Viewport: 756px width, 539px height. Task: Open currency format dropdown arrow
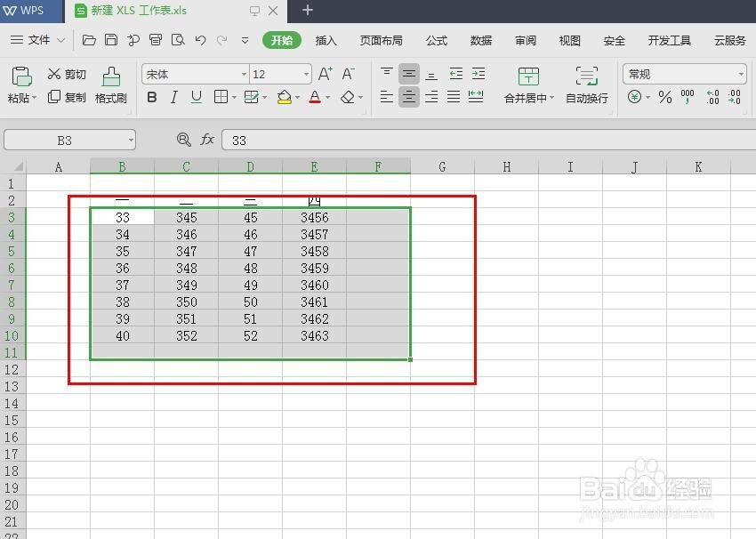(648, 98)
